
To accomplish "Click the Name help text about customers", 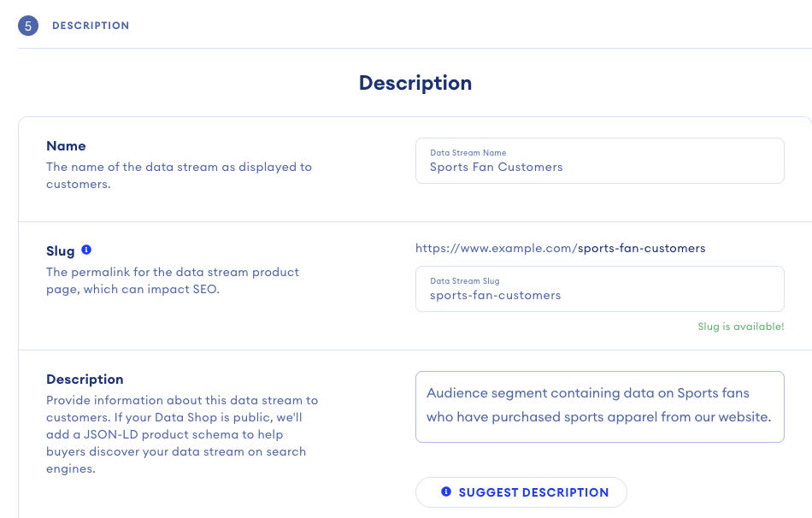I will [x=179, y=175].
